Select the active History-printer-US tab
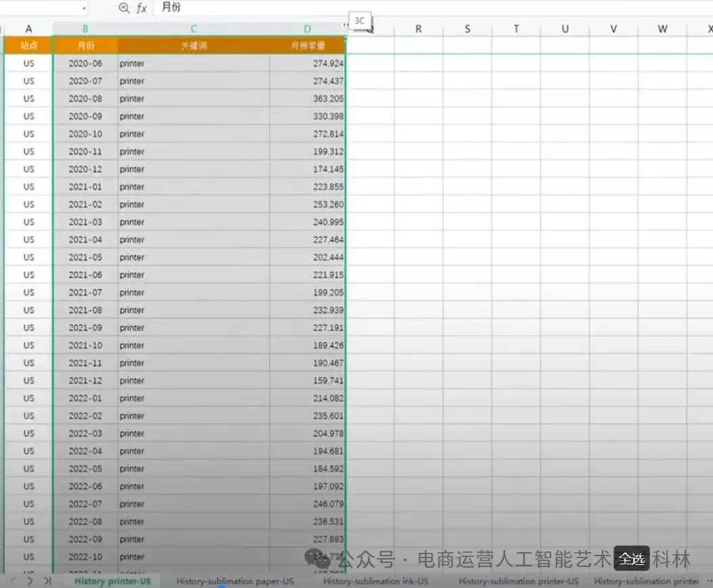Image resolution: width=713 pixels, height=588 pixels. click(x=112, y=581)
